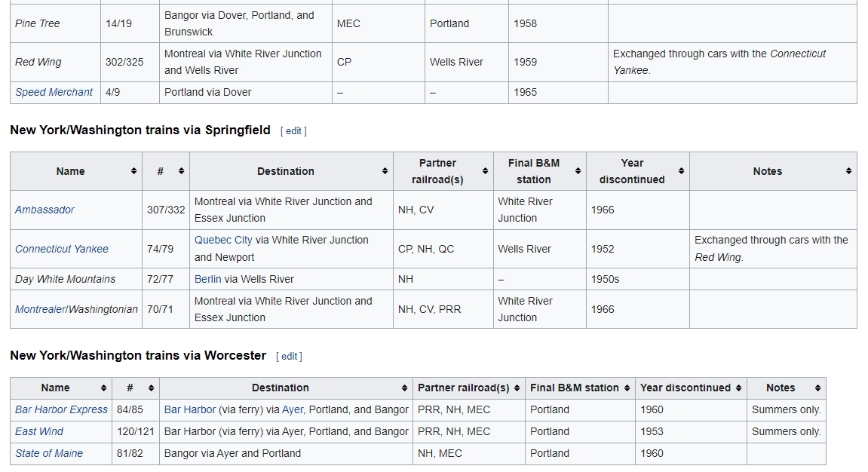Click the New York/Washington trains via Springfield heading
The height and width of the screenshot is (472, 868).
pos(140,130)
